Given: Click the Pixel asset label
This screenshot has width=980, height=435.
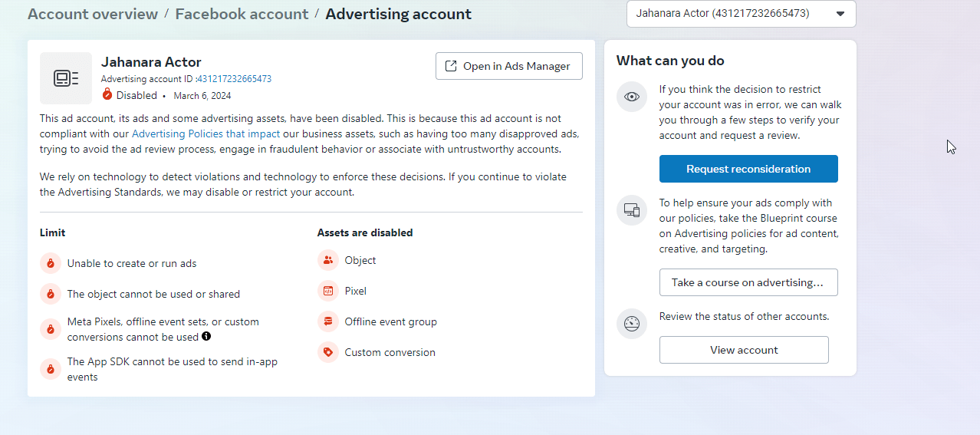Looking at the screenshot, I should [x=356, y=291].
